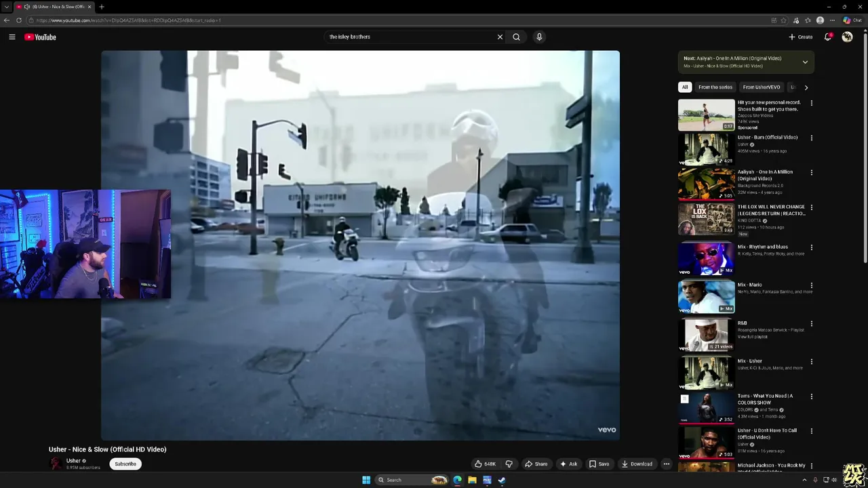This screenshot has width=868, height=488.
Task: Open YouTube notifications bell
Action: (828, 37)
